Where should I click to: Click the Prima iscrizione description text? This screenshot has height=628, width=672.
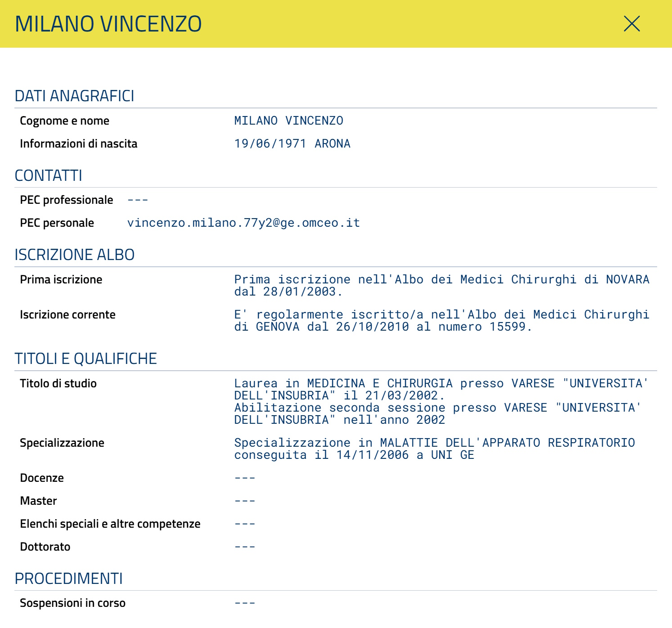441,286
